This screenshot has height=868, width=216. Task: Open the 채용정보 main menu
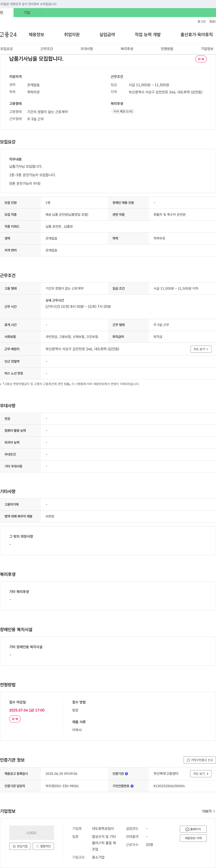(36, 34)
